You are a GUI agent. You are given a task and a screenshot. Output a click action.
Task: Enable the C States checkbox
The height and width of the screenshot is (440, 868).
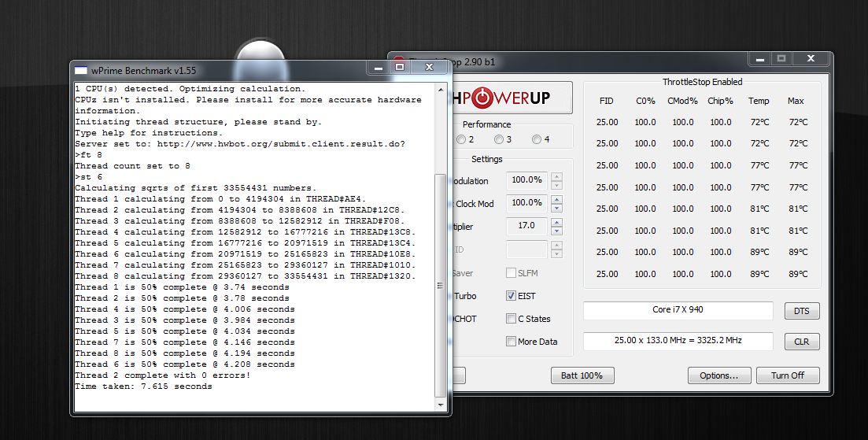pos(511,319)
